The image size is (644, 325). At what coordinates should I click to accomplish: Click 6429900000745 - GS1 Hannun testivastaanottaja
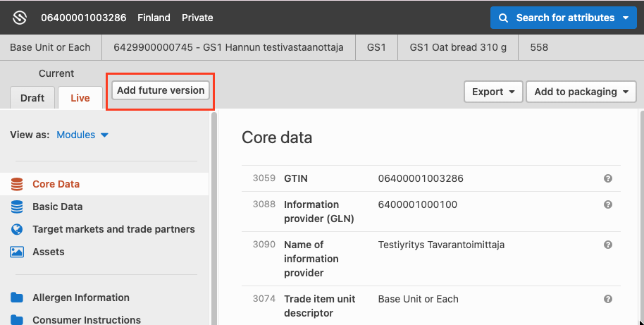point(229,47)
